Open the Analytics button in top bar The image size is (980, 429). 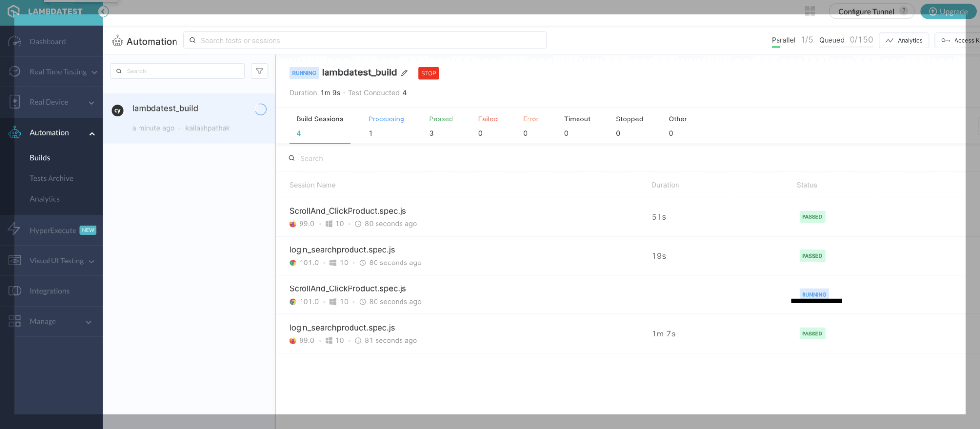pos(904,40)
